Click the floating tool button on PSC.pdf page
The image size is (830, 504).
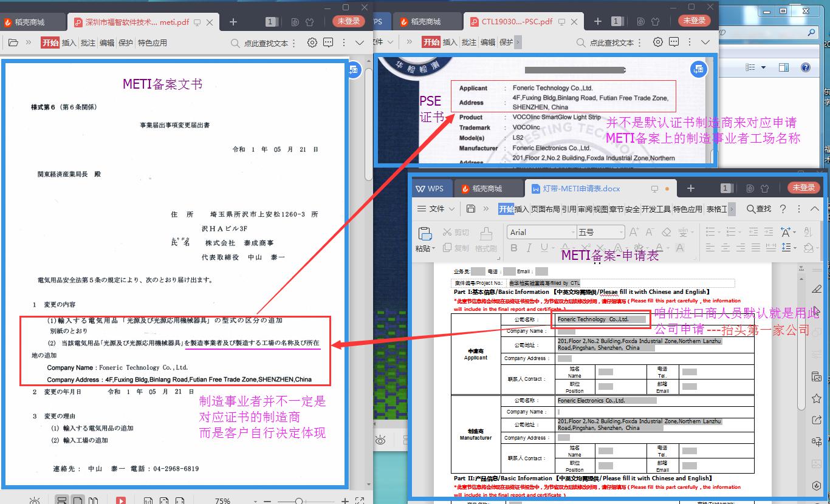[x=699, y=70]
